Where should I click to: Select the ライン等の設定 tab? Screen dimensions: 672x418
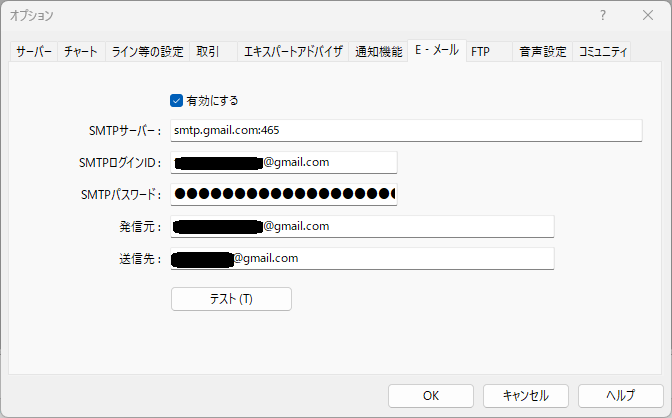(146, 52)
